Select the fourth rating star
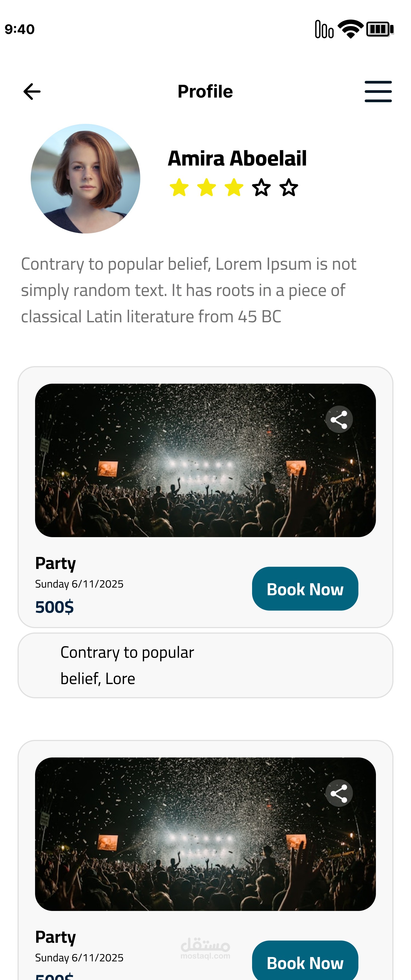The image size is (411, 980). click(x=262, y=187)
